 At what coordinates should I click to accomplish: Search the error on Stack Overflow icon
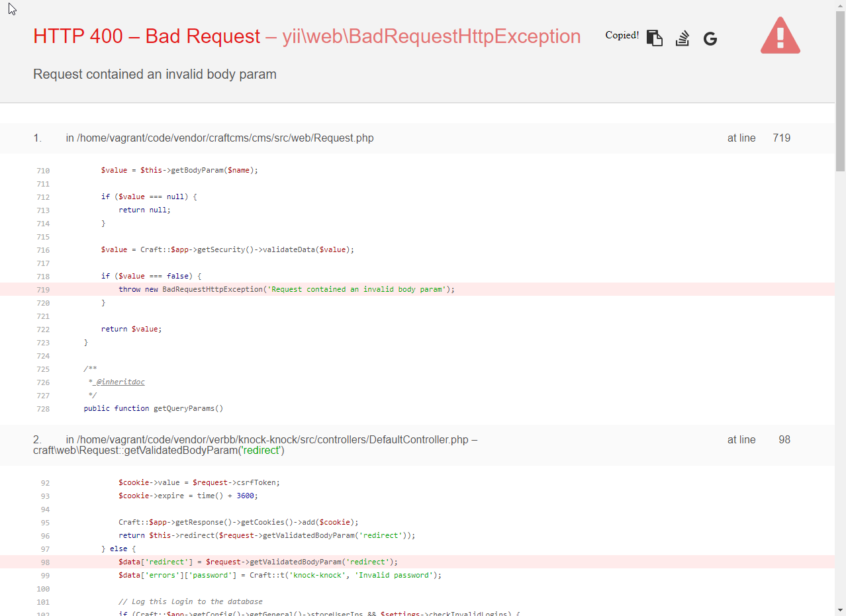(682, 38)
